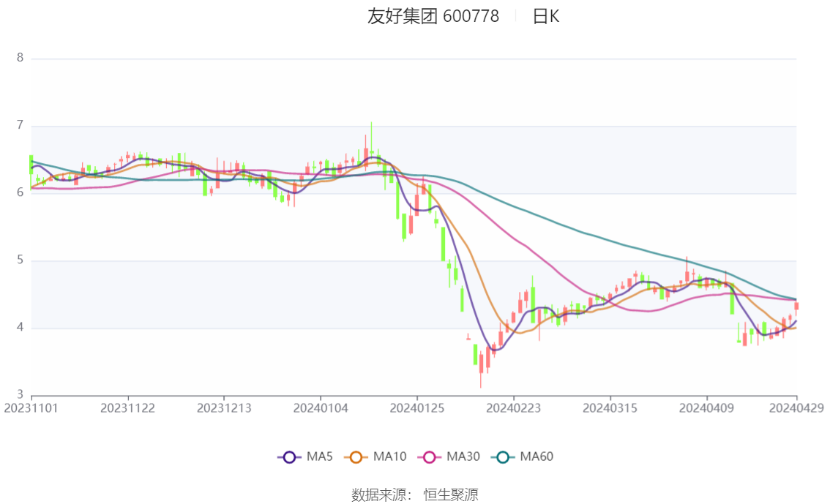
Task: Click the y-axis value 4
Action: [x=20, y=328]
